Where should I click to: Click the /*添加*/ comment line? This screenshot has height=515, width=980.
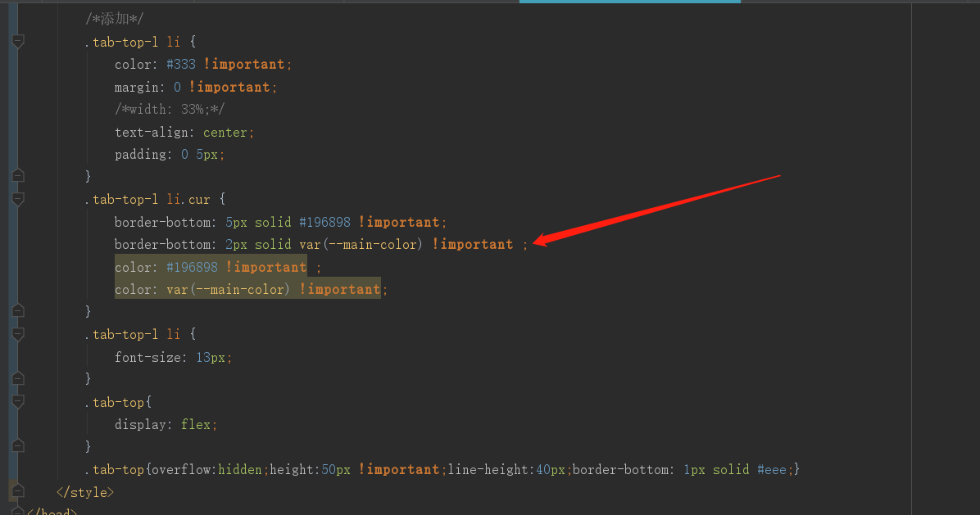coord(115,20)
